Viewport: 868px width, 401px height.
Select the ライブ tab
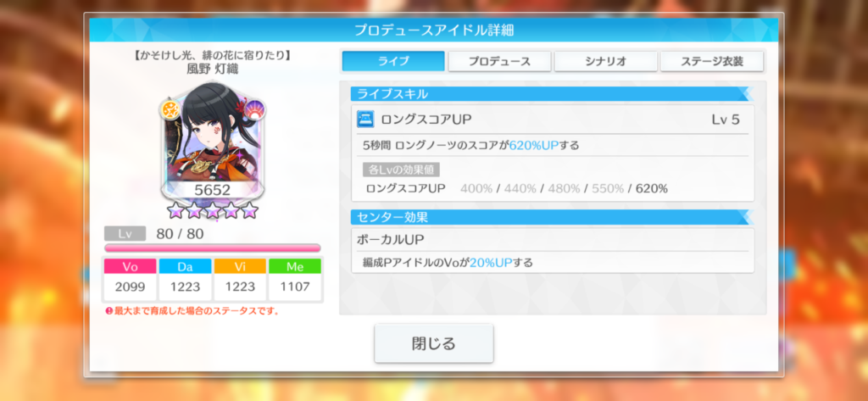click(393, 62)
